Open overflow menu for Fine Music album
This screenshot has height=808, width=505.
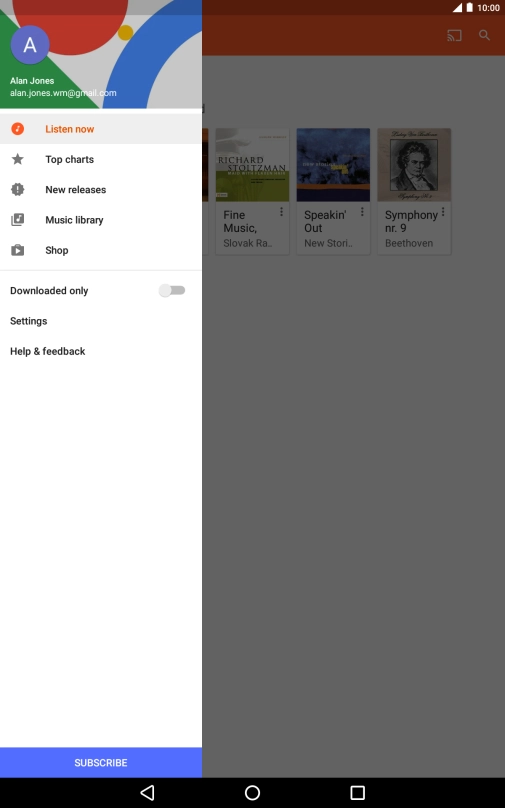(281, 212)
